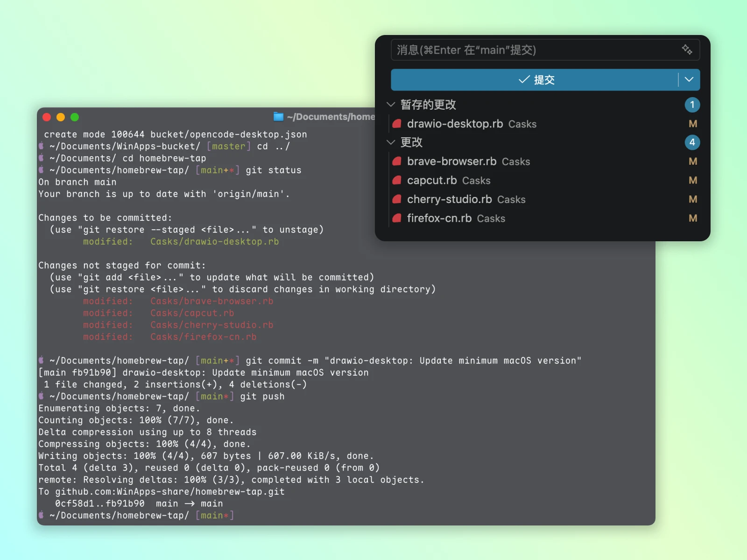Click the git commit -m command line
This screenshot has height=560, width=747.
click(x=310, y=361)
